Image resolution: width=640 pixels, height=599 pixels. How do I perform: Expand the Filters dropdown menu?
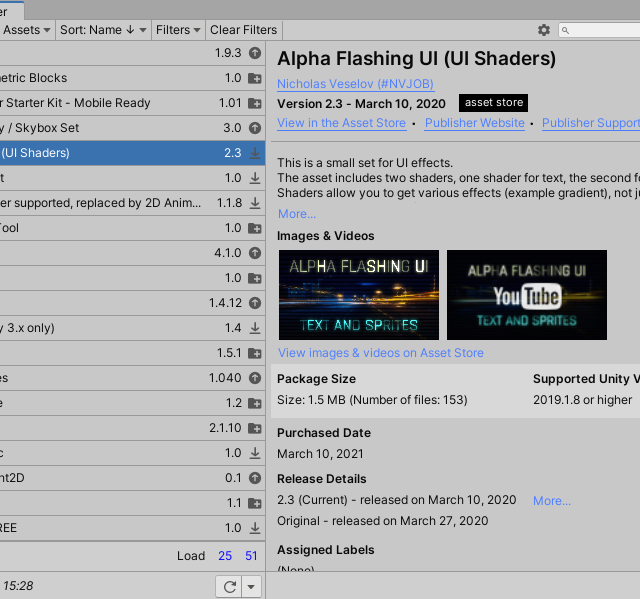click(178, 30)
